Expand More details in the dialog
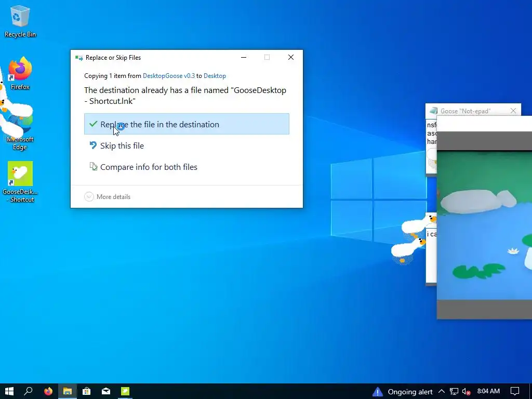Screen dimensions: 532x399 click(x=107, y=197)
